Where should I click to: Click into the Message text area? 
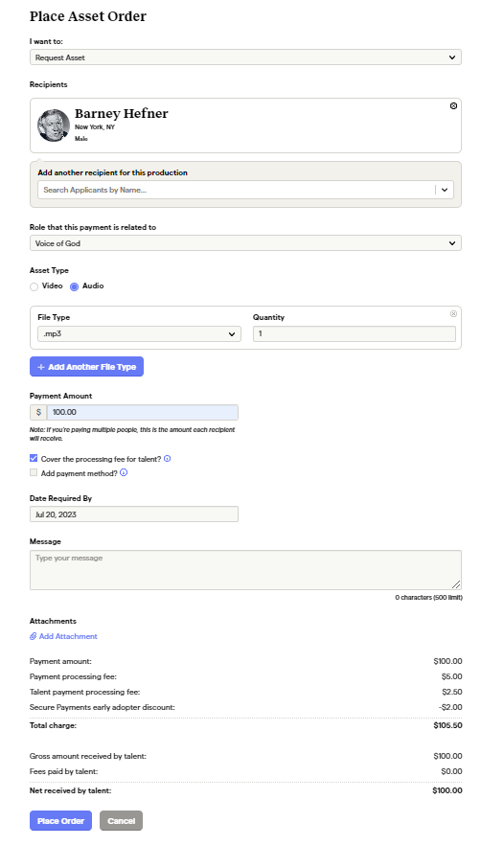pyautogui.click(x=245, y=570)
